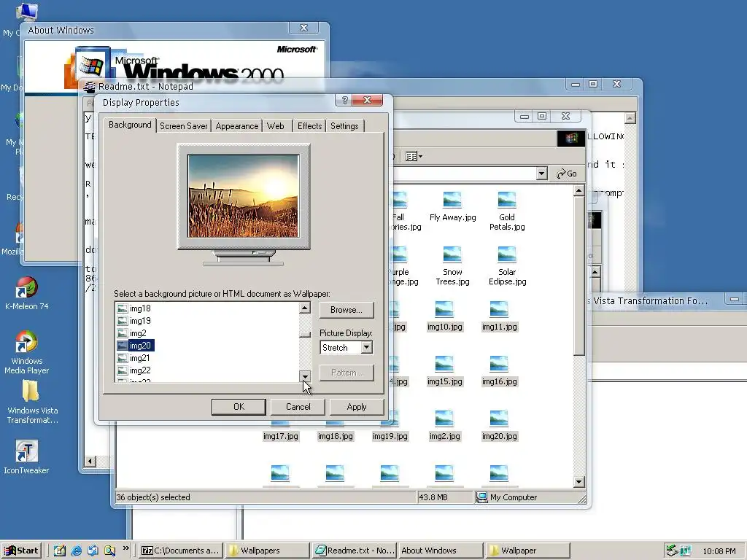The height and width of the screenshot is (560, 747).
Task: Click Explorer file pane scroll down arrow
Action: 578,481
